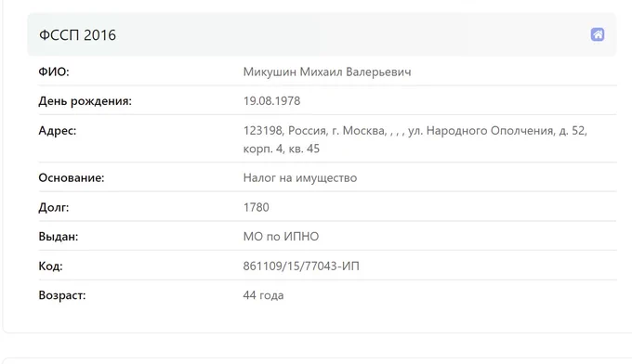Click the ФССП 2016 section header

(322, 34)
